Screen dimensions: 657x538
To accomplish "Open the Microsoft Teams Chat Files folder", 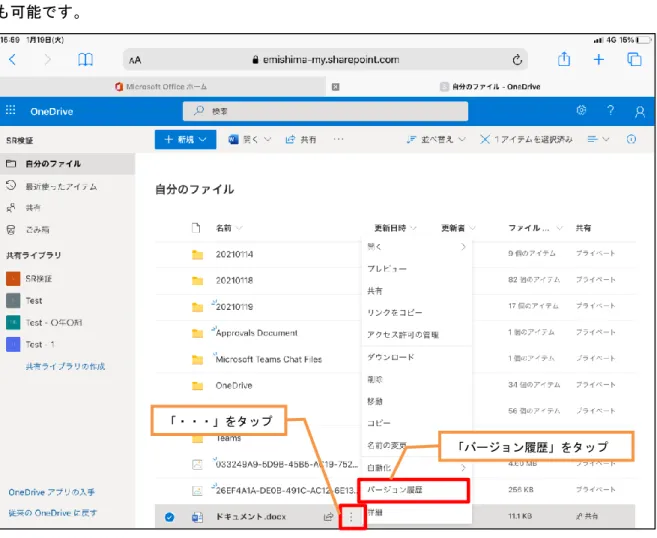I will click(x=269, y=359).
